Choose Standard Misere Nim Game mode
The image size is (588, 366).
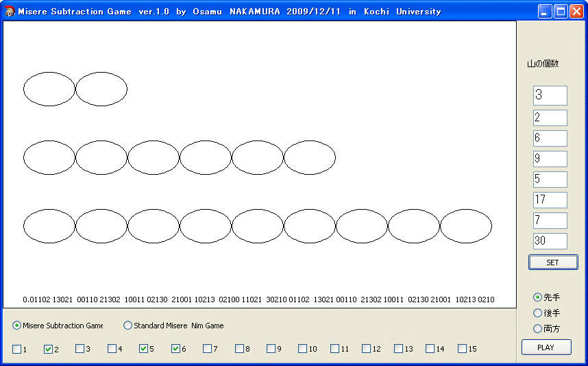173,326
